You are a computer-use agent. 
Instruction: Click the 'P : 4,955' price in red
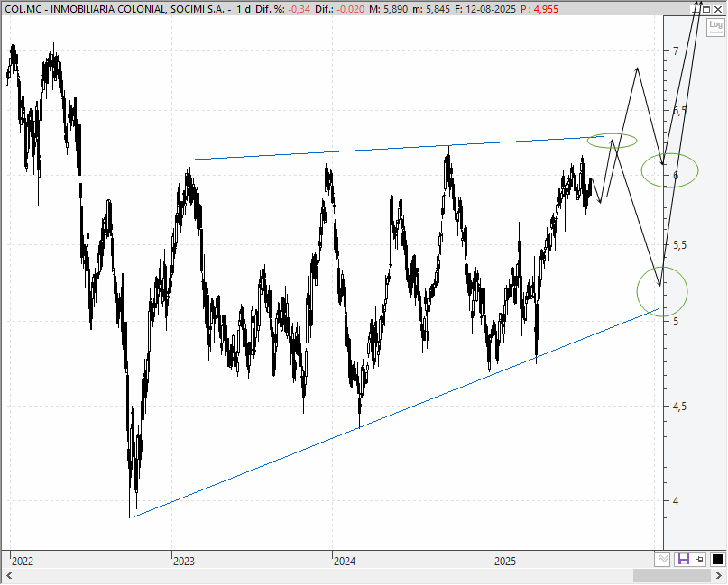click(x=539, y=9)
